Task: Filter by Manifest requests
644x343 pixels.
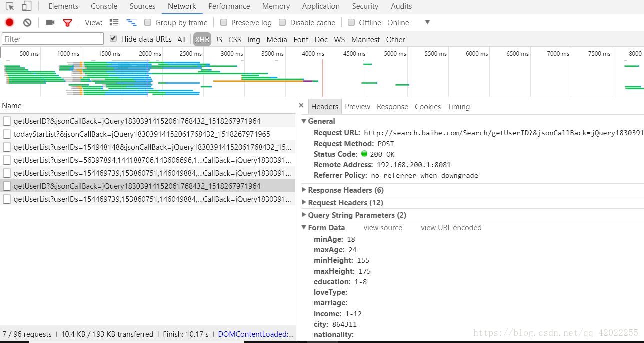Action: (x=365, y=39)
